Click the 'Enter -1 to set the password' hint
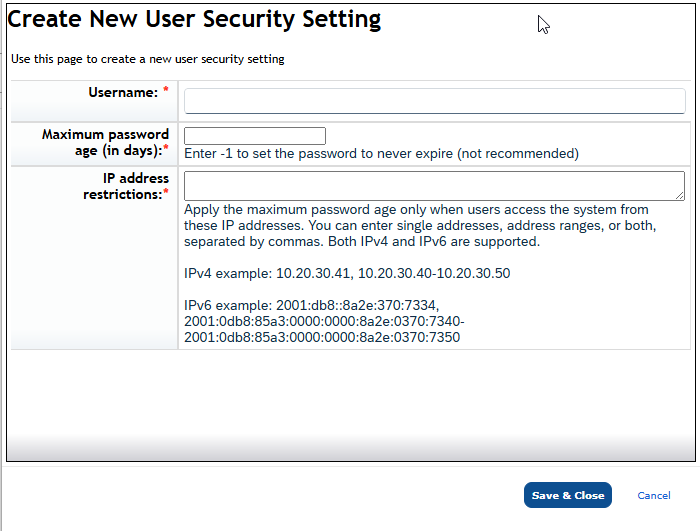Viewport: 700px width, 531px height. (381, 154)
